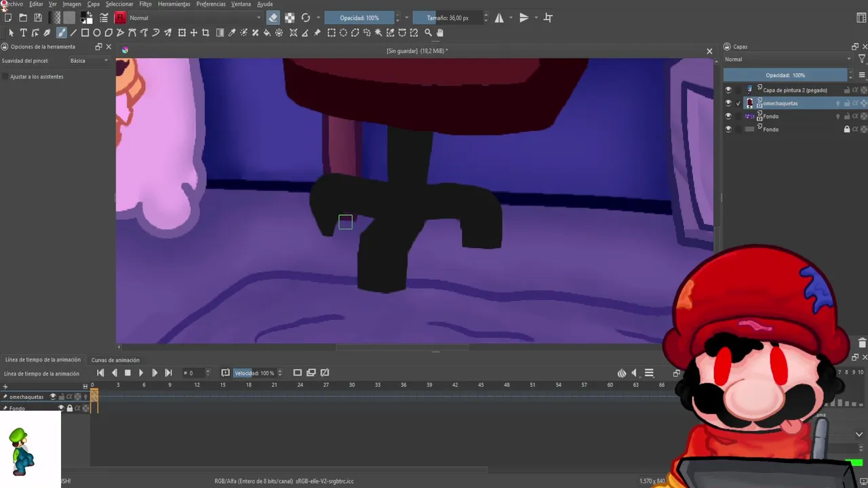Adjust the brush Opacidad 100% slider
Image resolution: width=868 pixels, height=488 pixels.
359,18
